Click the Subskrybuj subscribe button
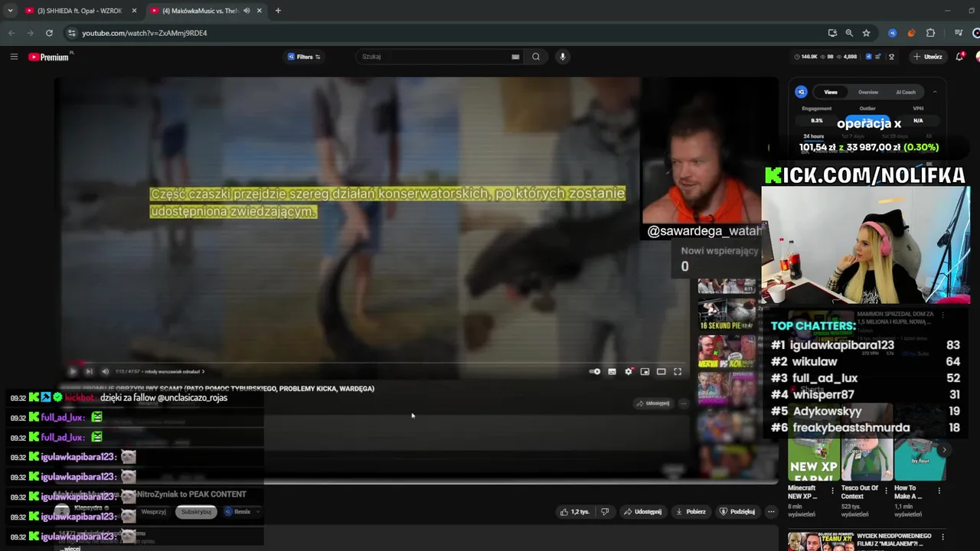 tap(195, 512)
